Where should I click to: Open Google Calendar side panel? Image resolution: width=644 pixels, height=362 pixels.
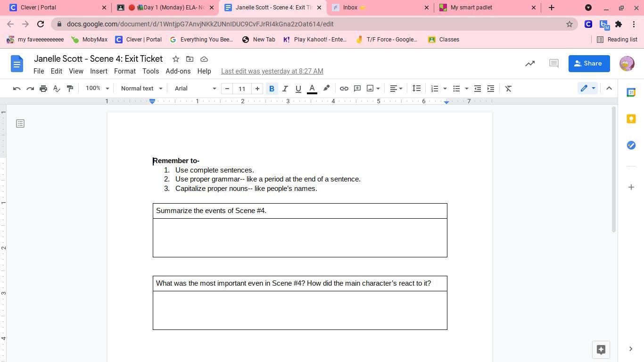(x=631, y=92)
